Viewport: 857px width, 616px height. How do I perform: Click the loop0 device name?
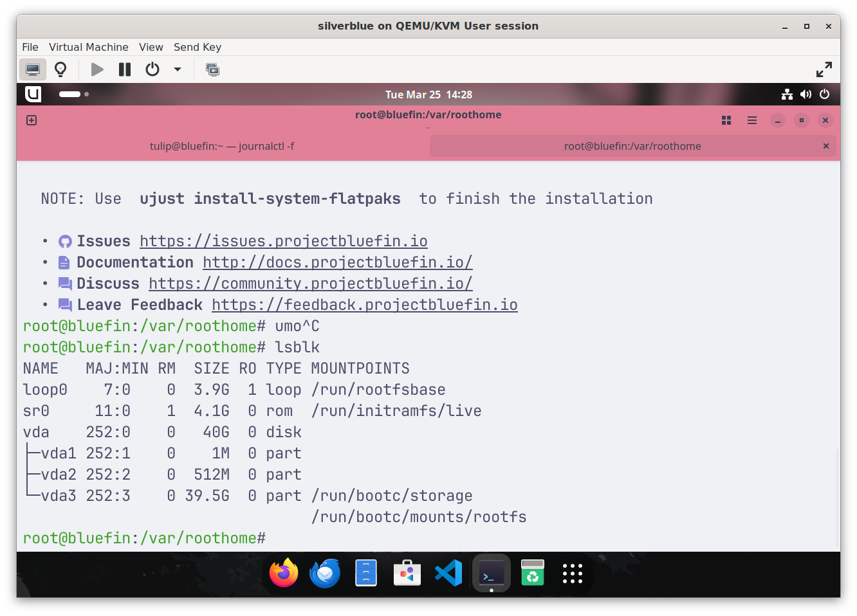point(45,390)
